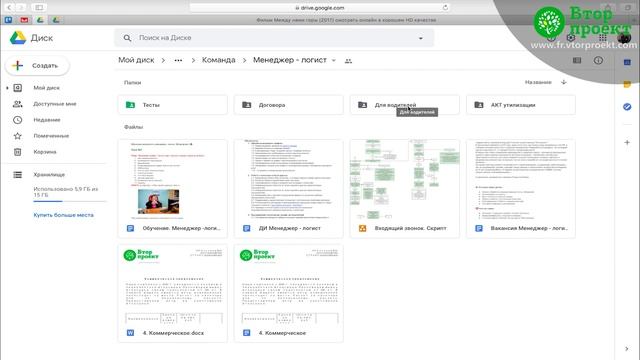Click the file name 'Входящий звонок. Скрипт'
The image size is (640, 360).
pyautogui.click(x=411, y=228)
